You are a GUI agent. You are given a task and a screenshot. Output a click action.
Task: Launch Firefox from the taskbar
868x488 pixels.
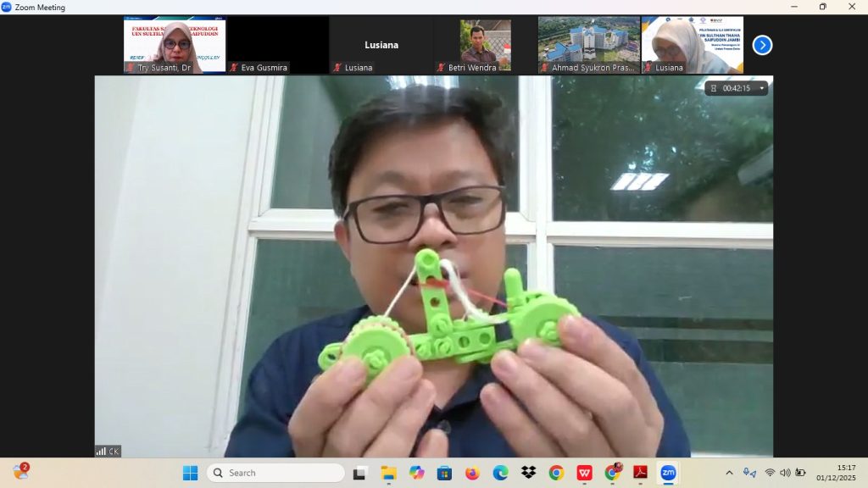[472, 473]
